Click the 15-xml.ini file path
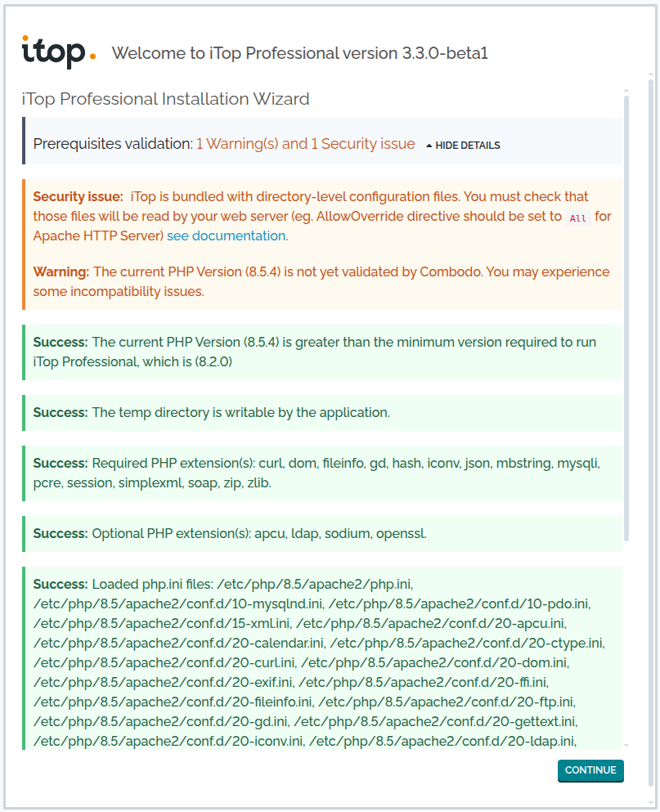This screenshot has width=660, height=812. (x=162, y=623)
